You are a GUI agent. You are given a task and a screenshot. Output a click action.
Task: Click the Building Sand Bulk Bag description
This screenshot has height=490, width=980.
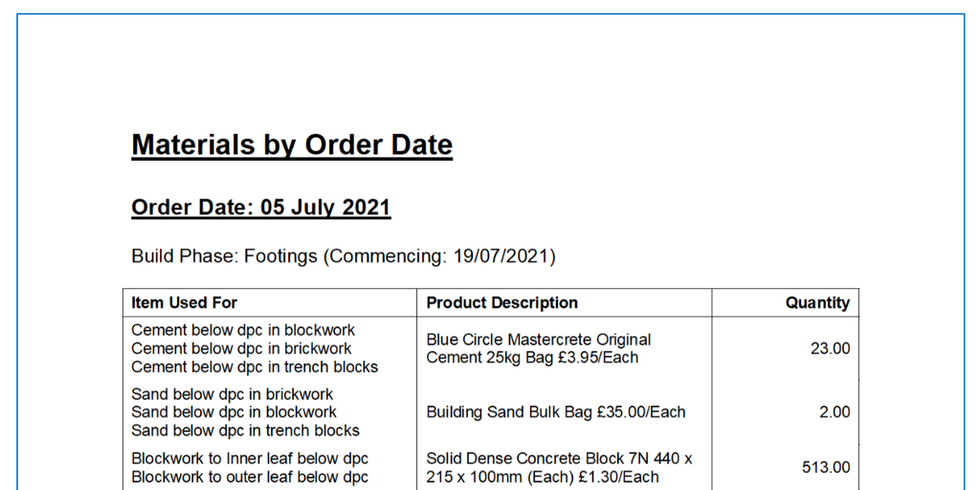click(x=556, y=412)
